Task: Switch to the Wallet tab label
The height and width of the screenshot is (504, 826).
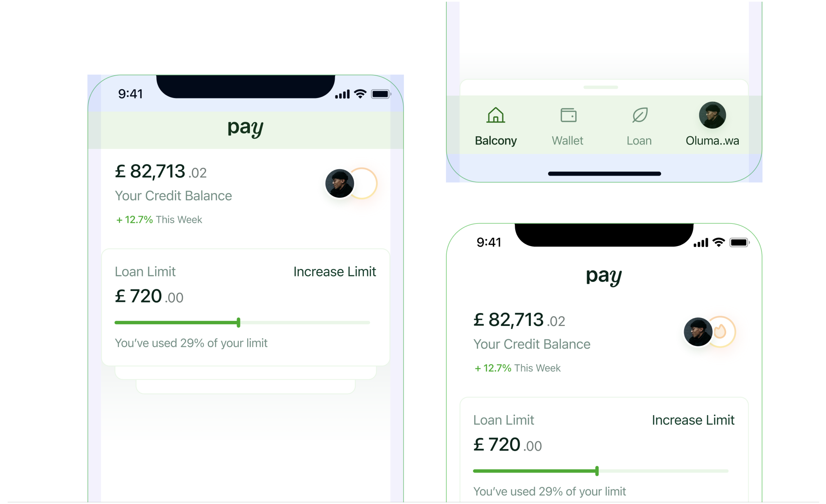Action: [567, 141]
